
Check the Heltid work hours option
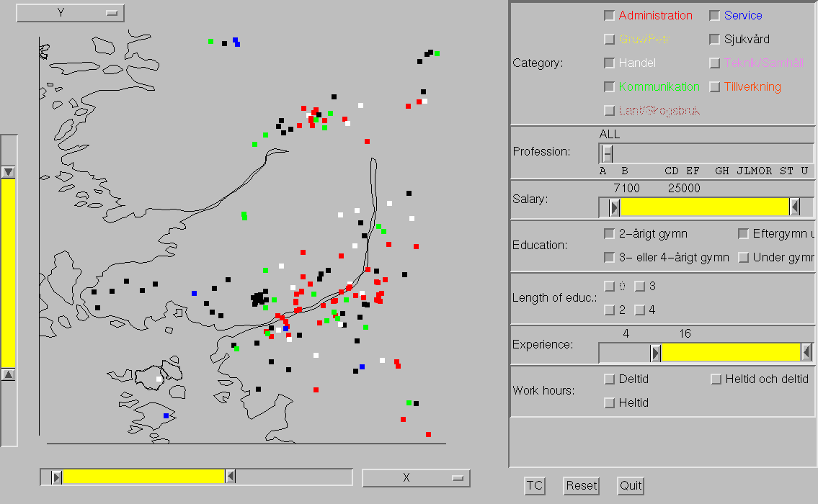(x=609, y=403)
